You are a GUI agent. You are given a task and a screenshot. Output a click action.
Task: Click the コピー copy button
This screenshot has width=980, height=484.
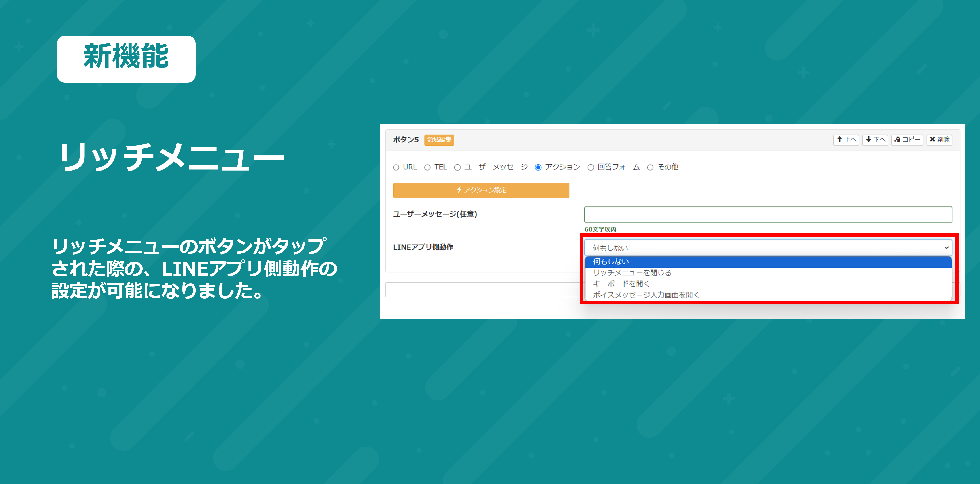tap(907, 140)
